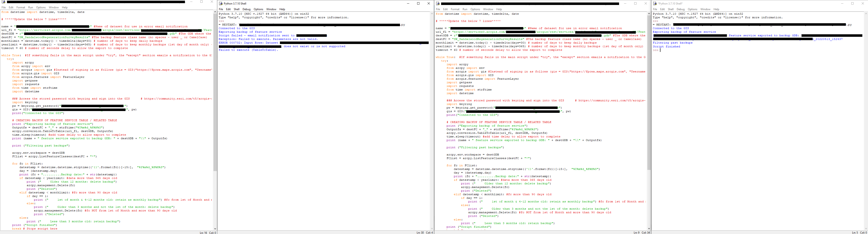Click the 'Exception: Failed to execute' shell line
This screenshot has width=868, height=234.
click(268, 39)
